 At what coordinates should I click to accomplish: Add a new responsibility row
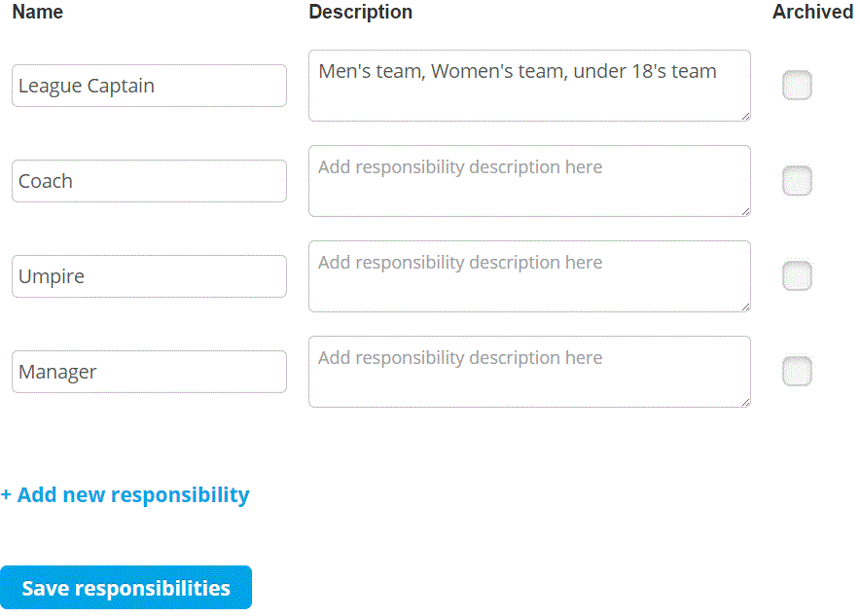[x=125, y=494]
